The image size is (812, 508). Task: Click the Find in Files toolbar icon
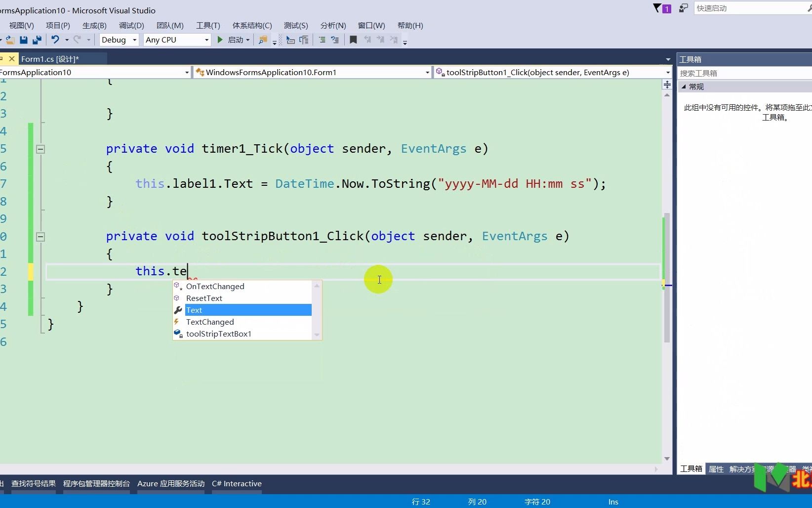[x=263, y=40]
